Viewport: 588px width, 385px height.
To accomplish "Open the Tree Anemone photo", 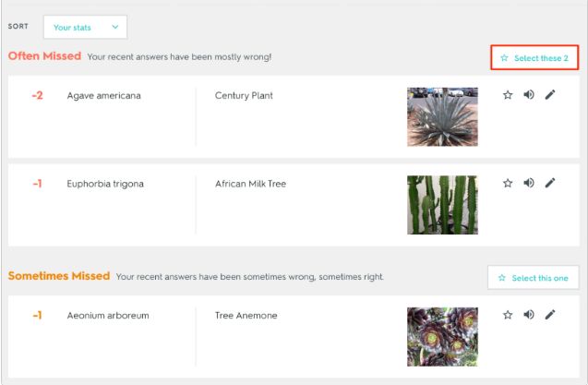I will [442, 337].
